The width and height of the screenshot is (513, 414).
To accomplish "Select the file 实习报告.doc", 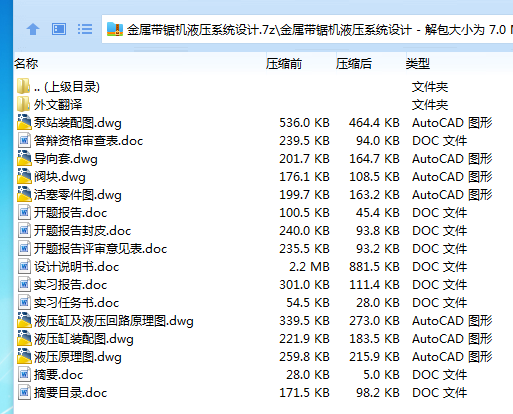I will pos(70,285).
